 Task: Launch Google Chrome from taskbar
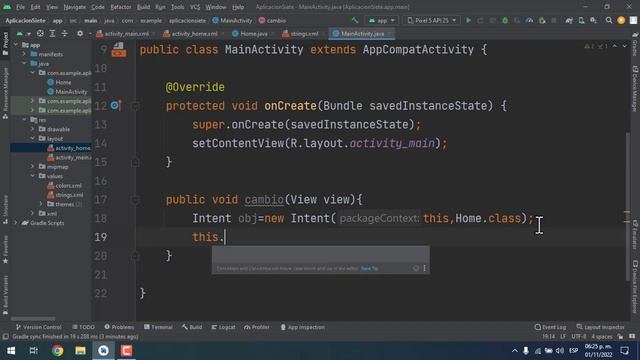pos(58,351)
